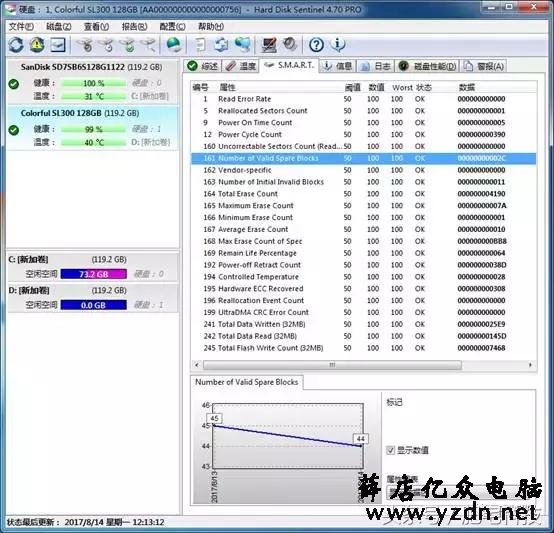Select the Power On Time Count row
554x533 pixels.
(364, 123)
